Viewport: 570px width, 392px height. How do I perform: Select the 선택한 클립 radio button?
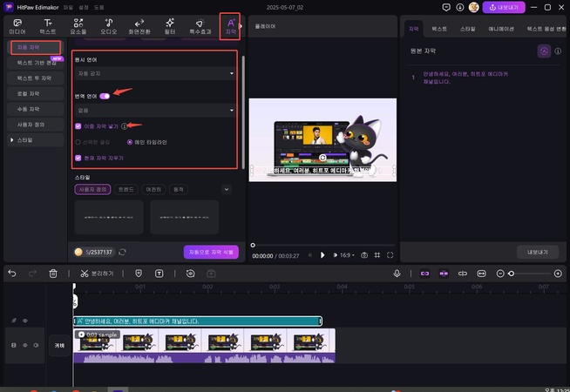[x=78, y=142]
